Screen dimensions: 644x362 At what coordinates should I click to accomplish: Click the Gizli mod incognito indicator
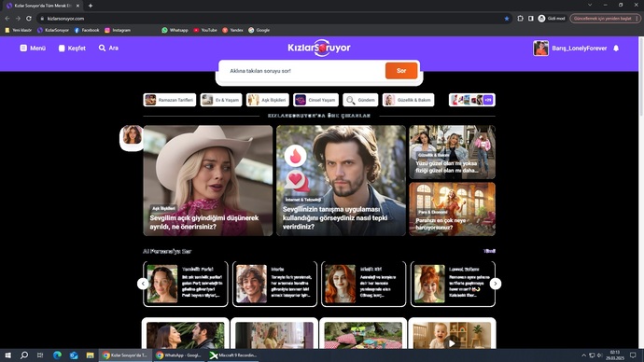pos(552,19)
